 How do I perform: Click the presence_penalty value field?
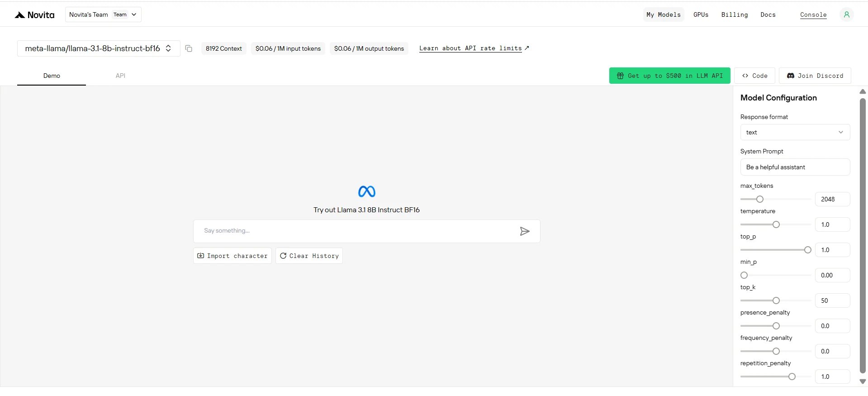(832, 326)
